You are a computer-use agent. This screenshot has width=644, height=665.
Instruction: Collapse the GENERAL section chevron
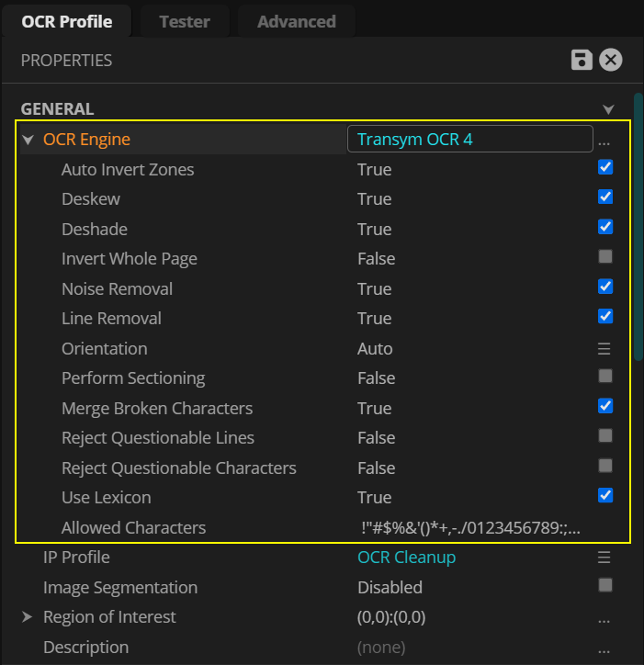point(607,109)
